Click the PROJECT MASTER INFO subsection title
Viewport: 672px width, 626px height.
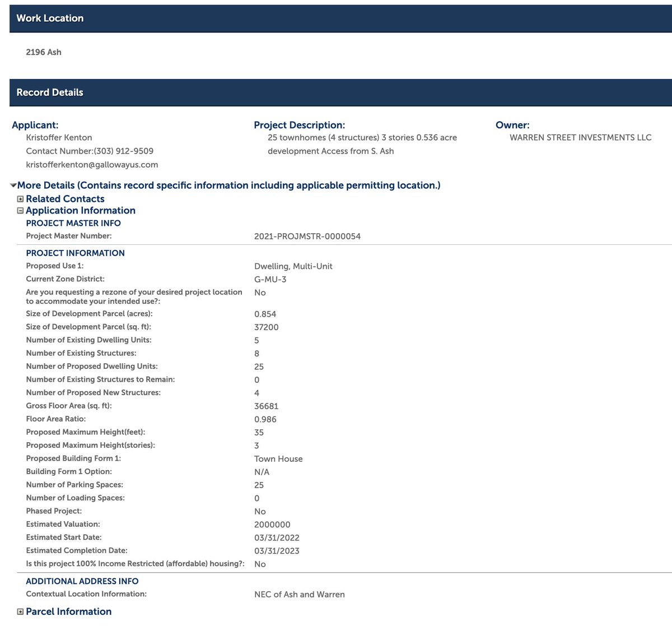[73, 223]
